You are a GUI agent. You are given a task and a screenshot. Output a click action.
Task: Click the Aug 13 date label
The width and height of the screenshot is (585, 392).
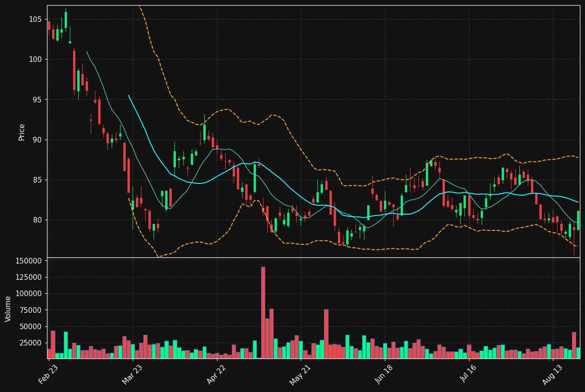[x=553, y=374]
